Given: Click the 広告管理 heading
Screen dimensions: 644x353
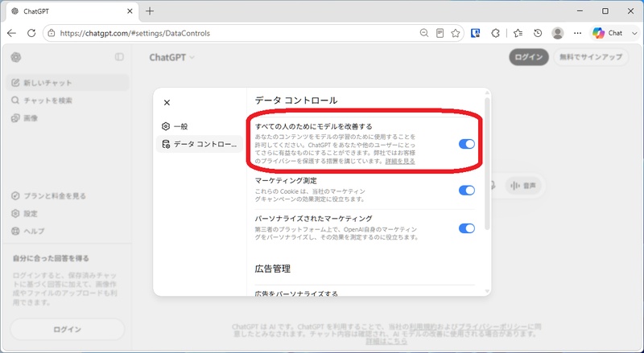Looking at the screenshot, I should 273,269.
